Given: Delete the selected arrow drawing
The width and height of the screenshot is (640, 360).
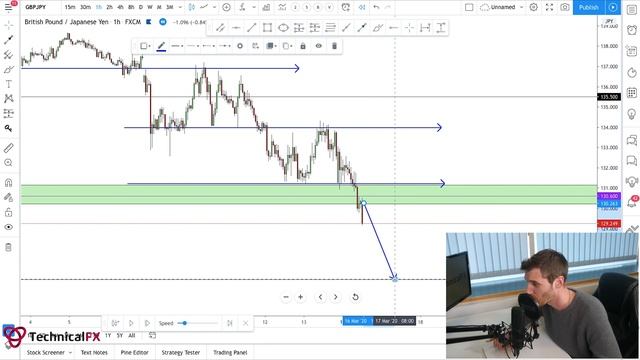Looking at the screenshot, I should 334,46.
